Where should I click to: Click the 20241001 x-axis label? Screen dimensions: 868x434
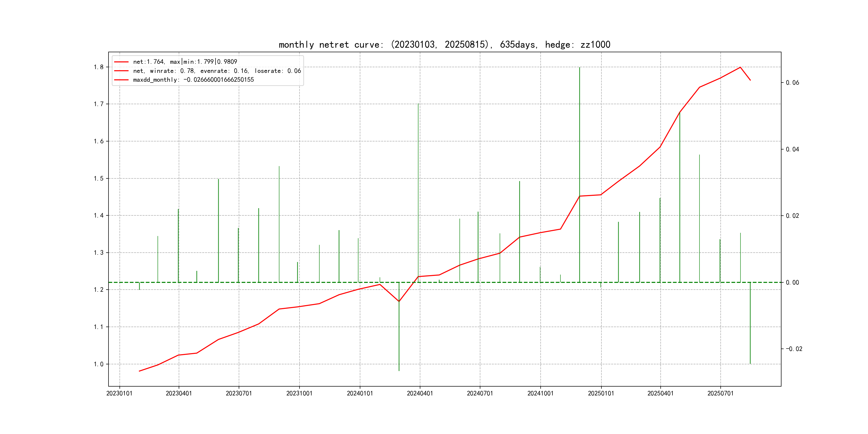[x=540, y=394]
